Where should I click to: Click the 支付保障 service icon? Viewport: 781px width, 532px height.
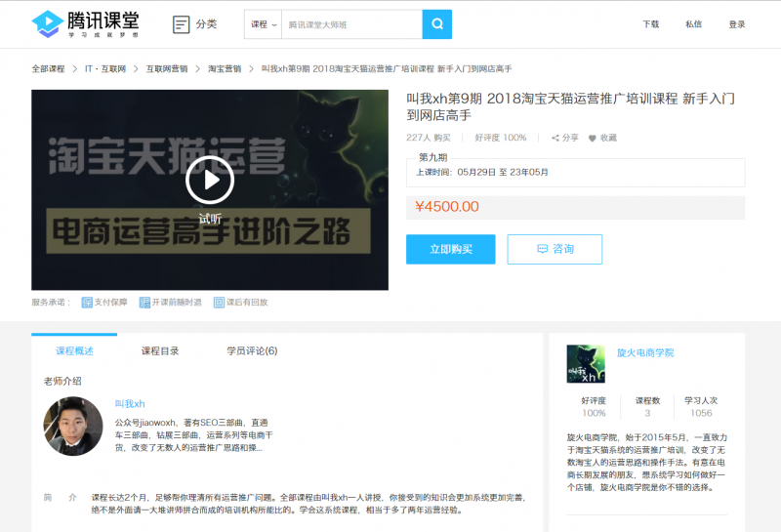click(87, 303)
